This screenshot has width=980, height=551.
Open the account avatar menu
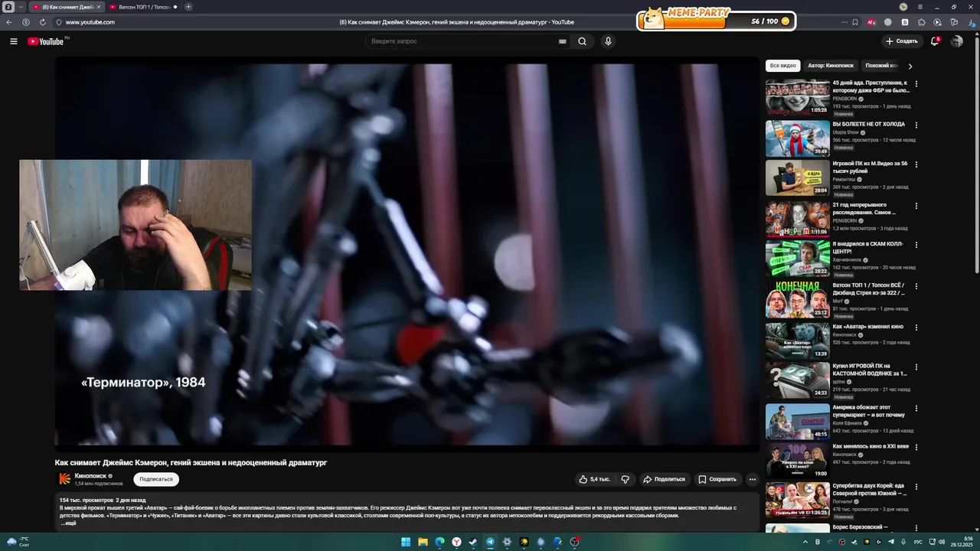click(x=956, y=41)
